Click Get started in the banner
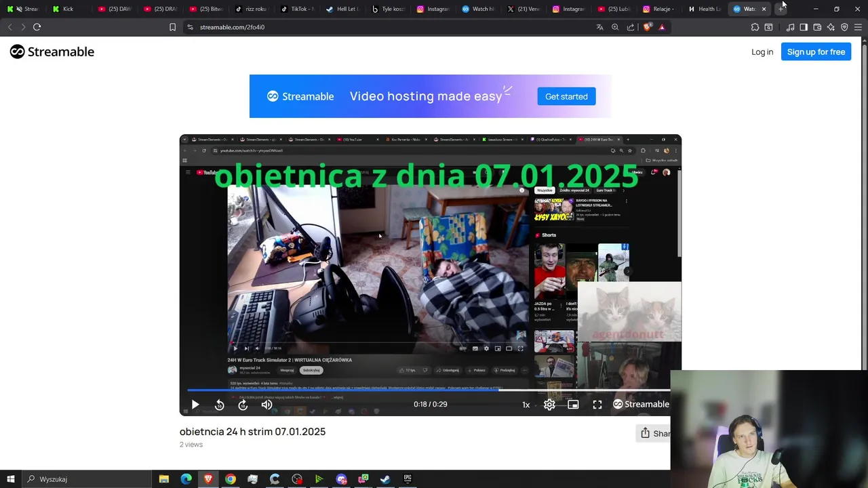This screenshot has height=488, width=868. pyautogui.click(x=566, y=96)
